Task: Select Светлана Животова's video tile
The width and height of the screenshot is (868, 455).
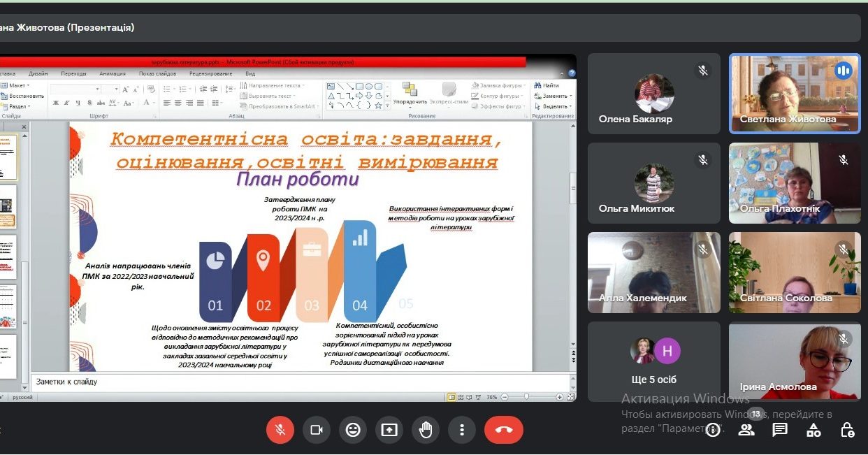Action: click(x=795, y=94)
